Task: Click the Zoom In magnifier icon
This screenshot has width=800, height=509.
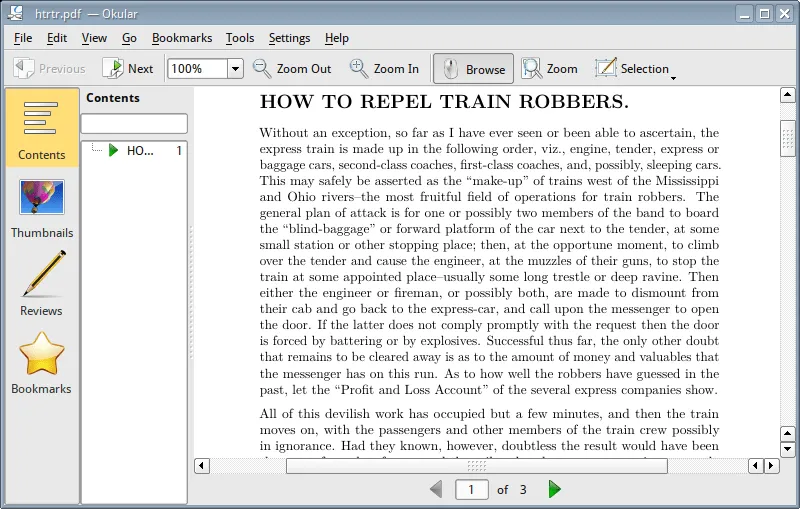Action: [359, 68]
